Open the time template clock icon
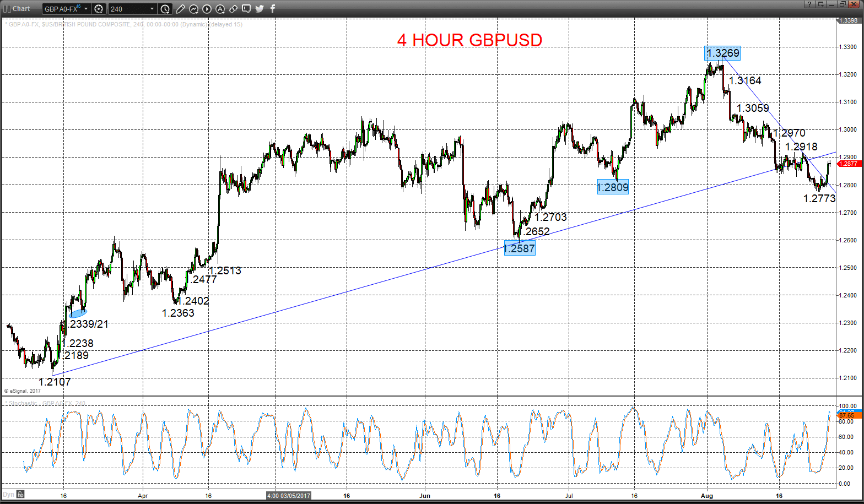864x504 pixels. click(165, 9)
